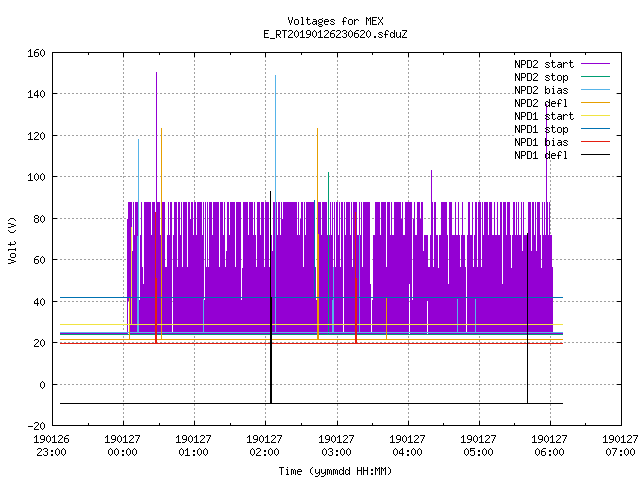Click the x-axis tick label 190127 00:00
Screen dimensions: 640x480
point(122,446)
